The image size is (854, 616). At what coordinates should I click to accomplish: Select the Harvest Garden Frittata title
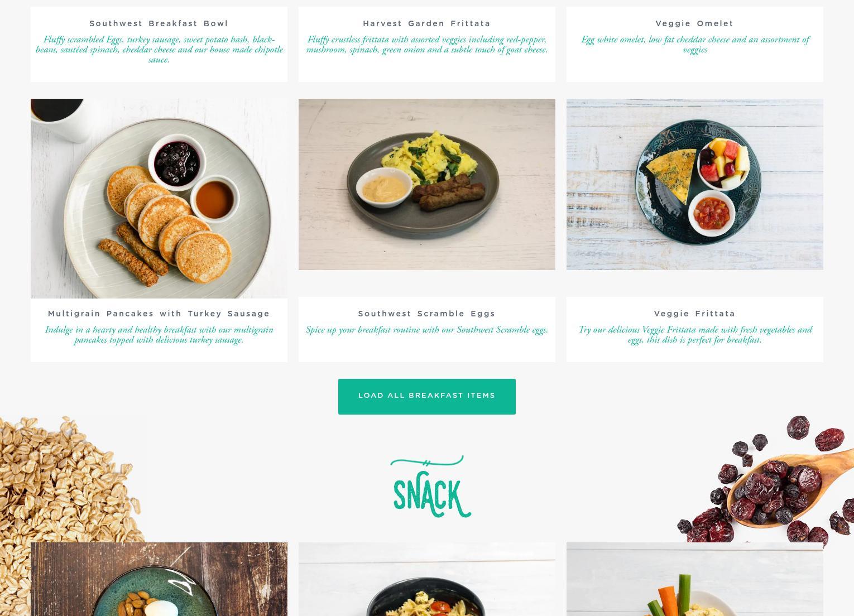tap(426, 23)
